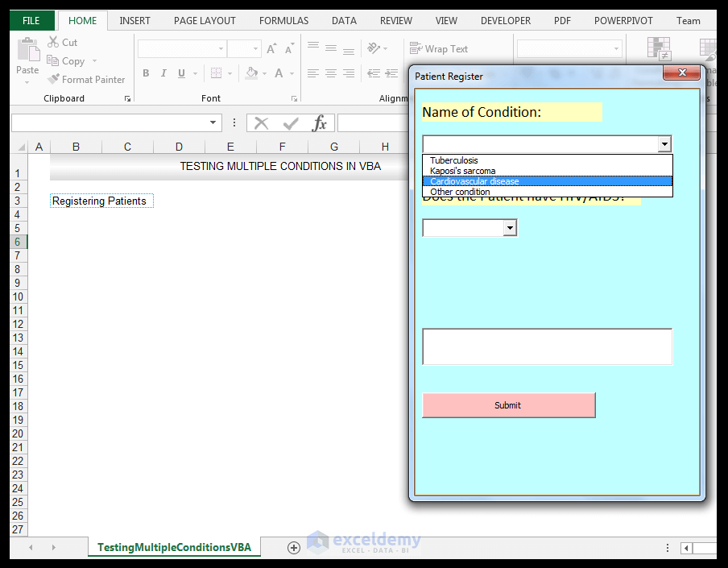
Task: Click the Paste clipboard icon
Action: (28, 50)
